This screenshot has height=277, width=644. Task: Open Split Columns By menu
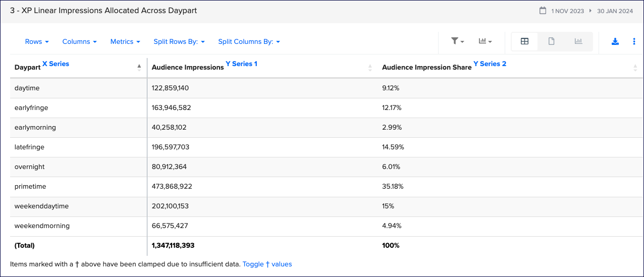249,42
